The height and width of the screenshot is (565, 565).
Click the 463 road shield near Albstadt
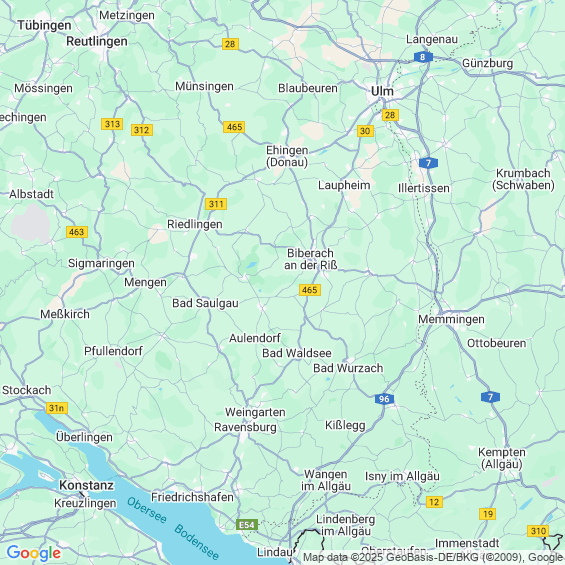coord(77,232)
